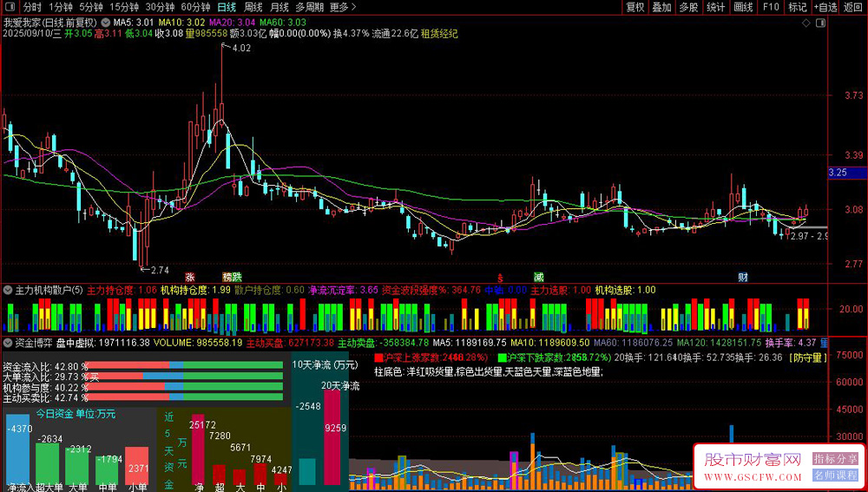Switch to the 5分钟 period tab
This screenshot has width=868, height=492.
(91, 7)
